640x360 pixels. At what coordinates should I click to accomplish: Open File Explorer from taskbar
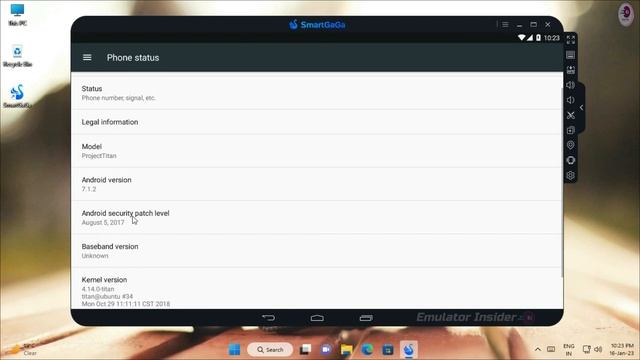tap(347, 349)
